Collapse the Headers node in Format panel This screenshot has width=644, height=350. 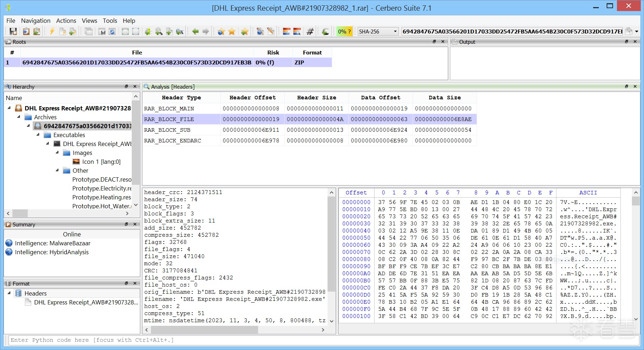[9, 293]
